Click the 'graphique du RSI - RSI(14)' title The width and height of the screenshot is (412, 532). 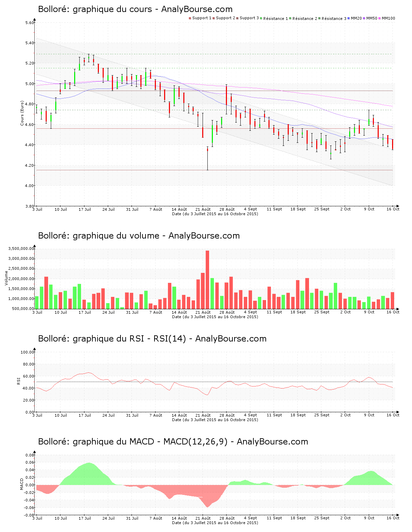152,339
